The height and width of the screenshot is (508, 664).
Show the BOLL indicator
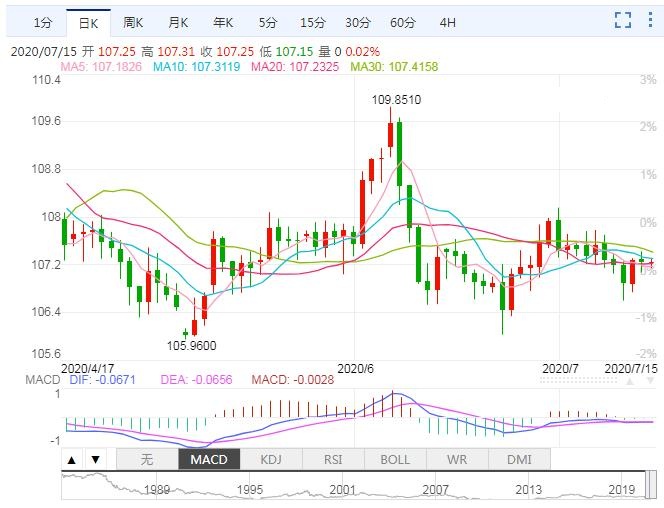click(x=395, y=460)
